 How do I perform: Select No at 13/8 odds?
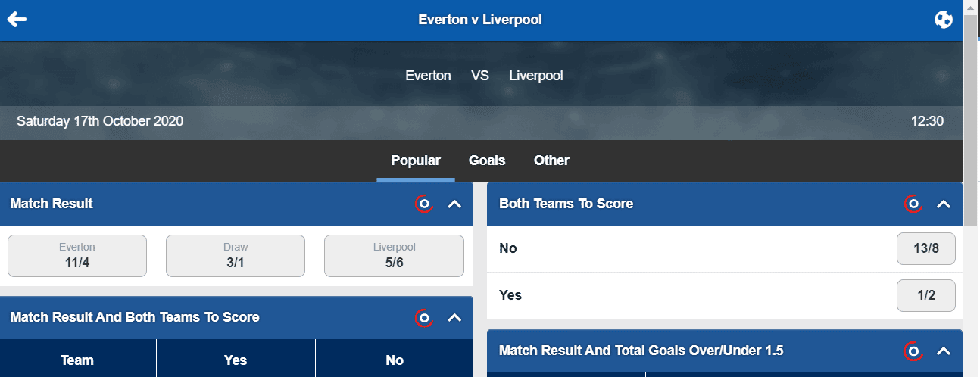[x=925, y=249]
